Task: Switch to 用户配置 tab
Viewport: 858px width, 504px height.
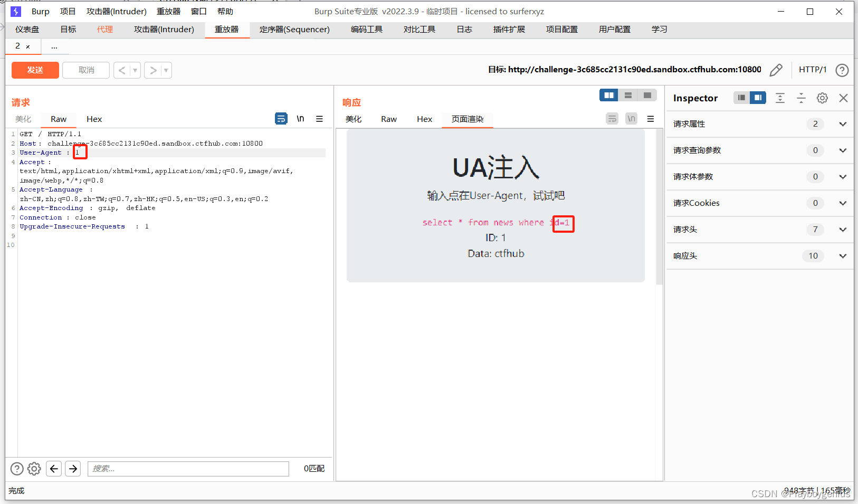Action: pyautogui.click(x=615, y=30)
